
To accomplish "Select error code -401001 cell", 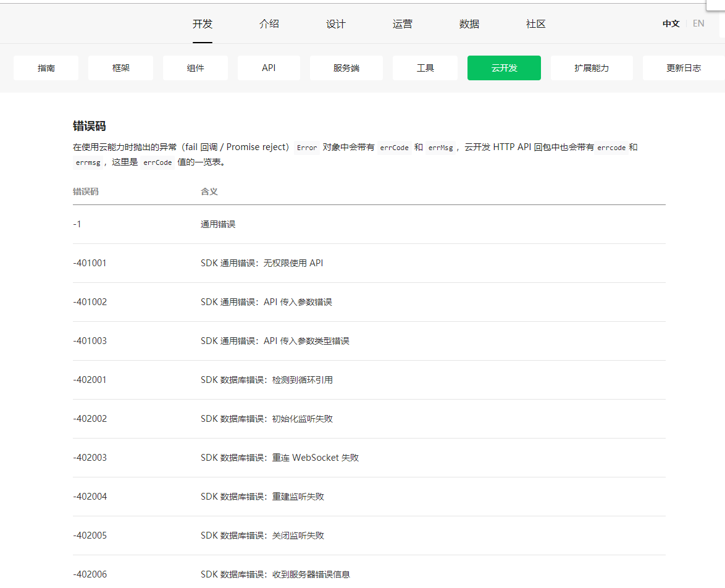I will click(x=90, y=263).
